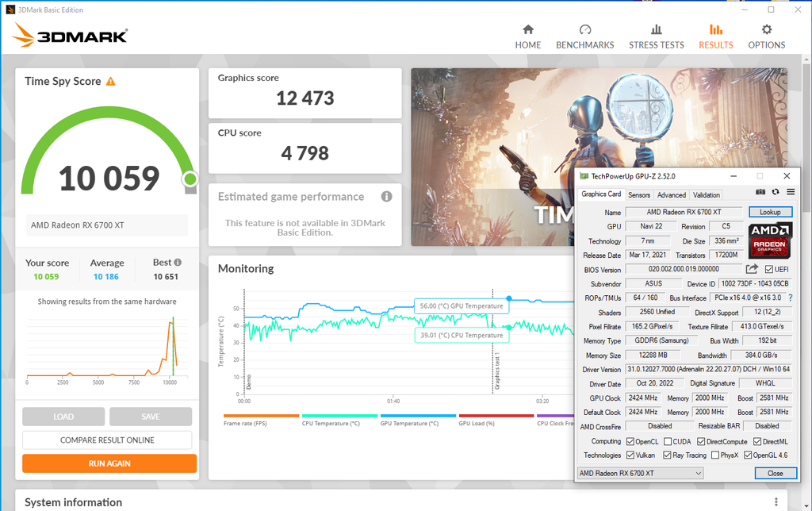Toggle the DirectCompute checkbox
This screenshot has width=812, height=511.
pos(701,441)
